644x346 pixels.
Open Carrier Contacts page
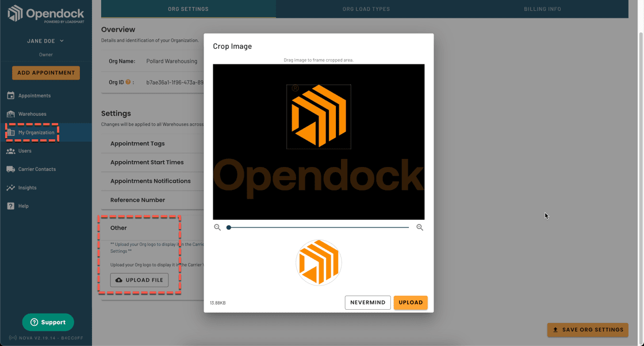click(37, 169)
